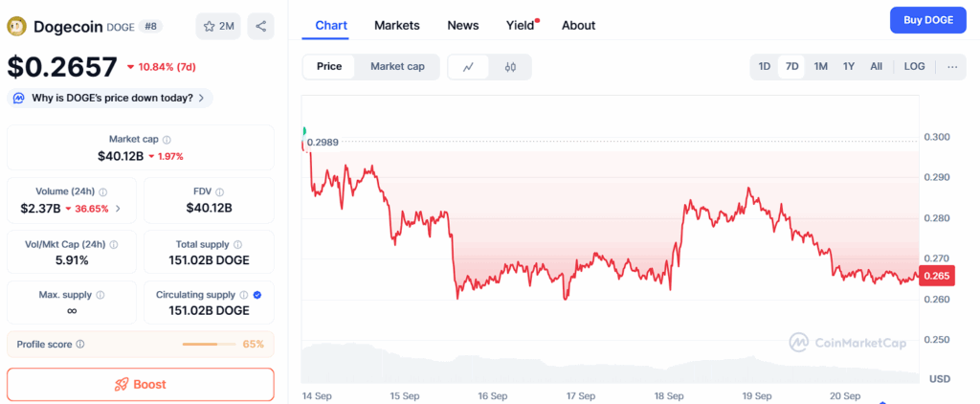This screenshot has height=404, width=980.
Task: Open the chart more options ellipsis
Action: tap(951, 67)
